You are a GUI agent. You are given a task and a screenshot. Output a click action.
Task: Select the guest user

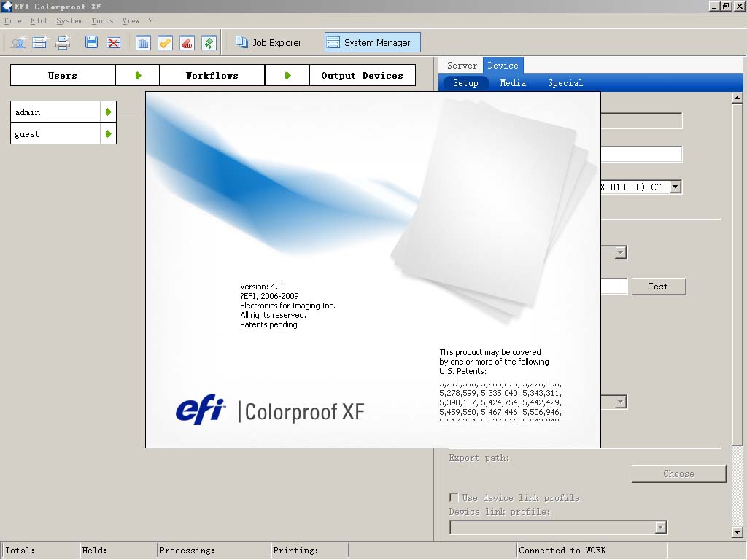(x=55, y=134)
